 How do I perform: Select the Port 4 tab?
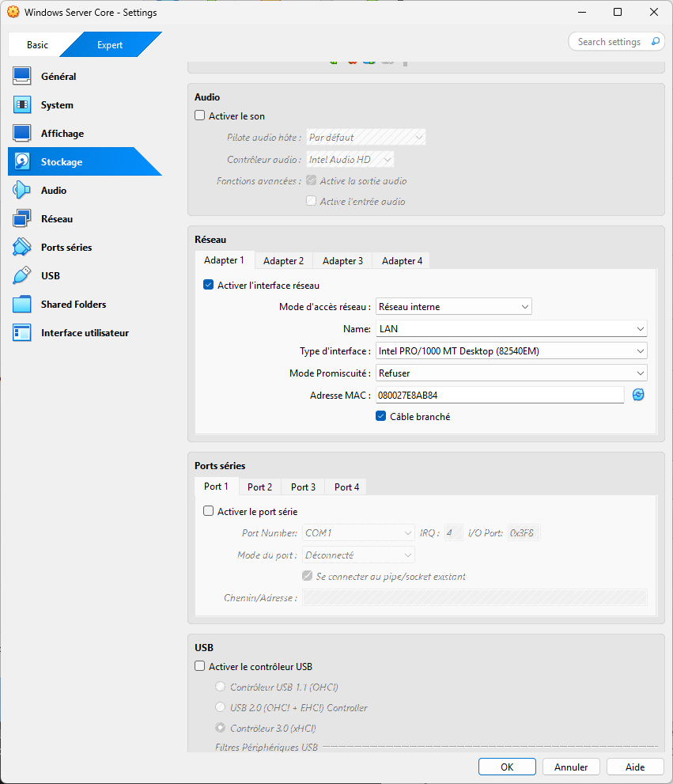346,487
